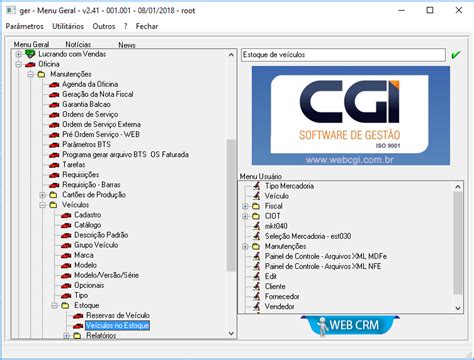Click Menu Usuário scrollbar up arrow
474x360 pixels.
458,187
